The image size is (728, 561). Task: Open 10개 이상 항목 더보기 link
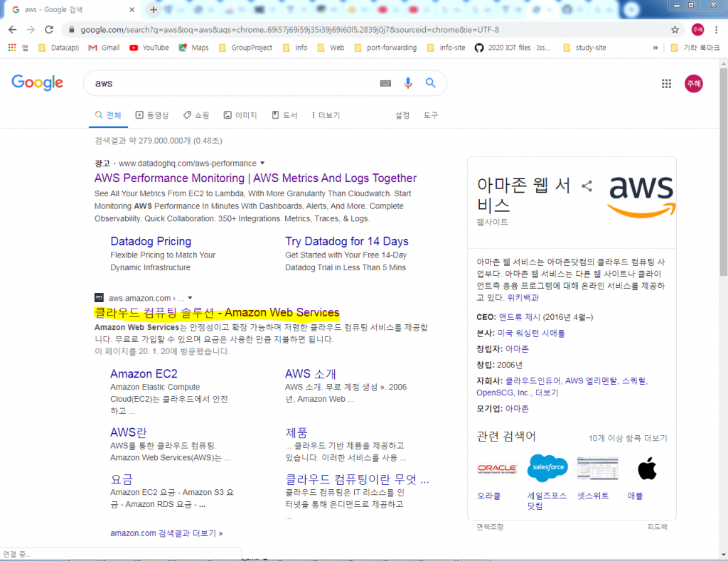[628, 438]
